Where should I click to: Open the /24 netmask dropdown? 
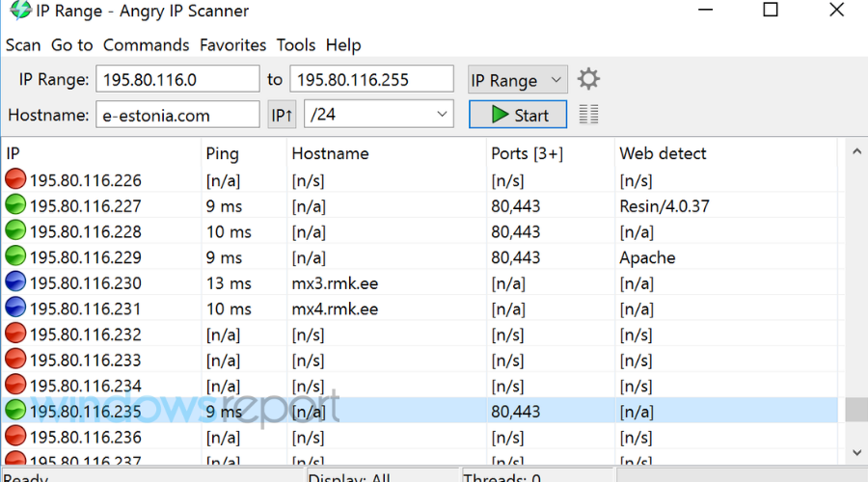[377, 115]
